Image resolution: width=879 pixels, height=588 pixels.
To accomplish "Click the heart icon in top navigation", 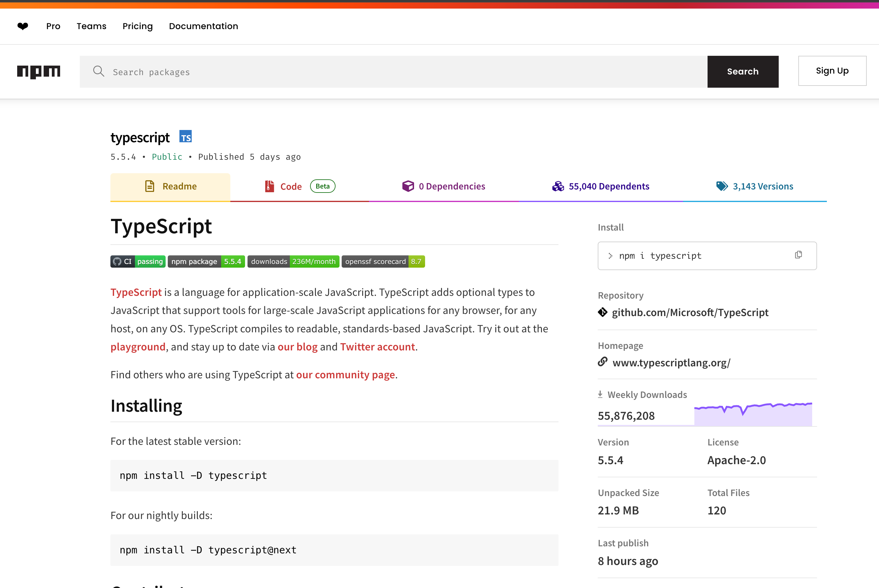I will coord(23,26).
